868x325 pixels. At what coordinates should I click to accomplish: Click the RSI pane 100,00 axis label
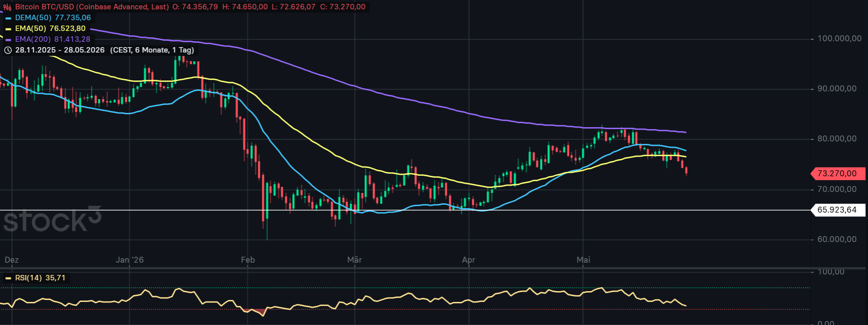point(831,271)
